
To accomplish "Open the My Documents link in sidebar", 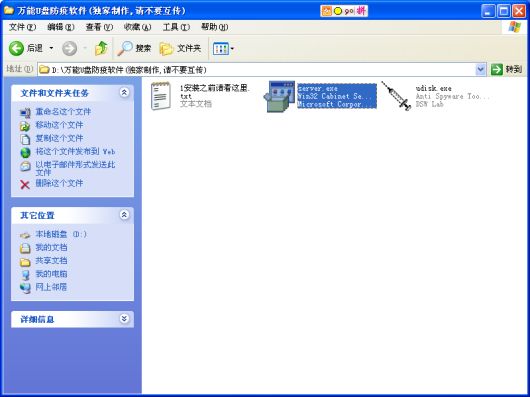I will point(51,247).
